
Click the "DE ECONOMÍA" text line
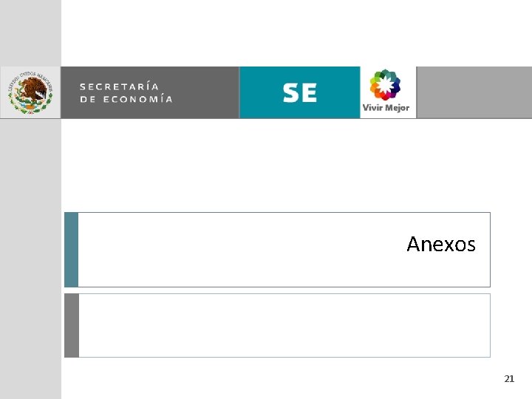click(x=126, y=99)
